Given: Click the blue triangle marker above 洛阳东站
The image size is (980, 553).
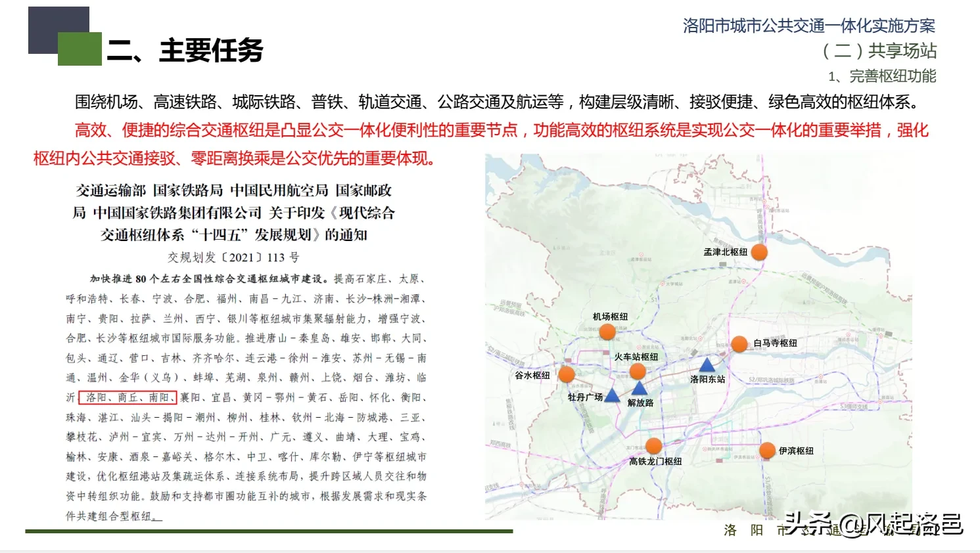Looking at the screenshot, I should tap(707, 365).
